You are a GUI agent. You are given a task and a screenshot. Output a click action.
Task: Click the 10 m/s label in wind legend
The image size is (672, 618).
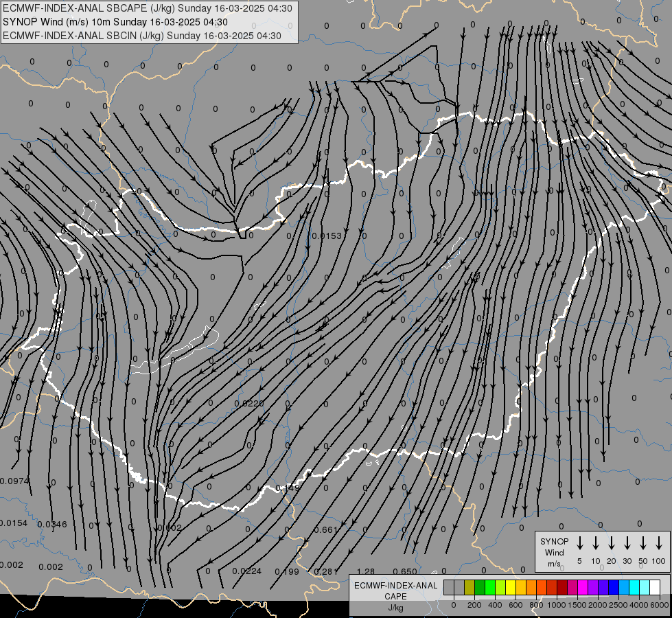click(596, 561)
